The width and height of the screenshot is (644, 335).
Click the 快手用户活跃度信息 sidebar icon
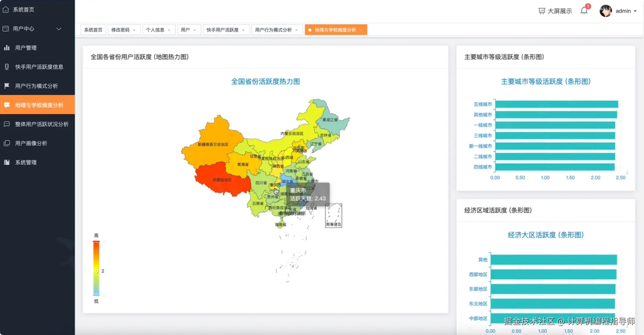click(x=7, y=67)
